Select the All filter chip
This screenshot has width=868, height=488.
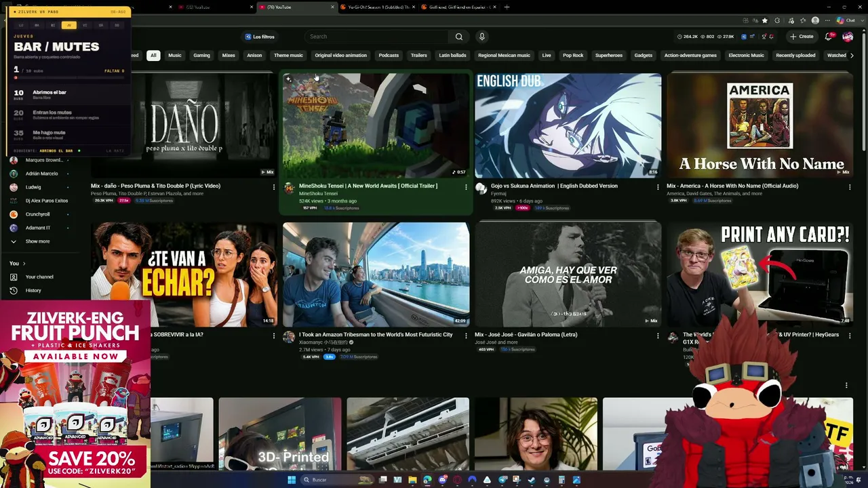153,56
